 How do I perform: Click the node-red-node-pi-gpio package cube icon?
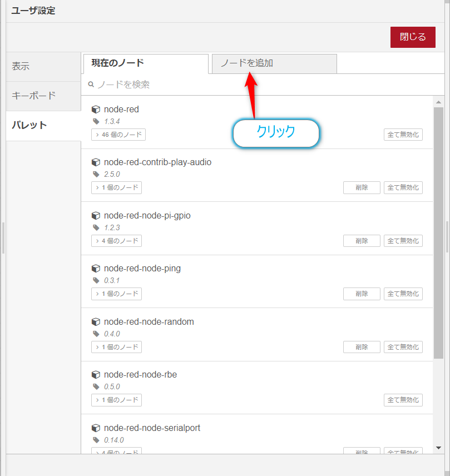[96, 216]
